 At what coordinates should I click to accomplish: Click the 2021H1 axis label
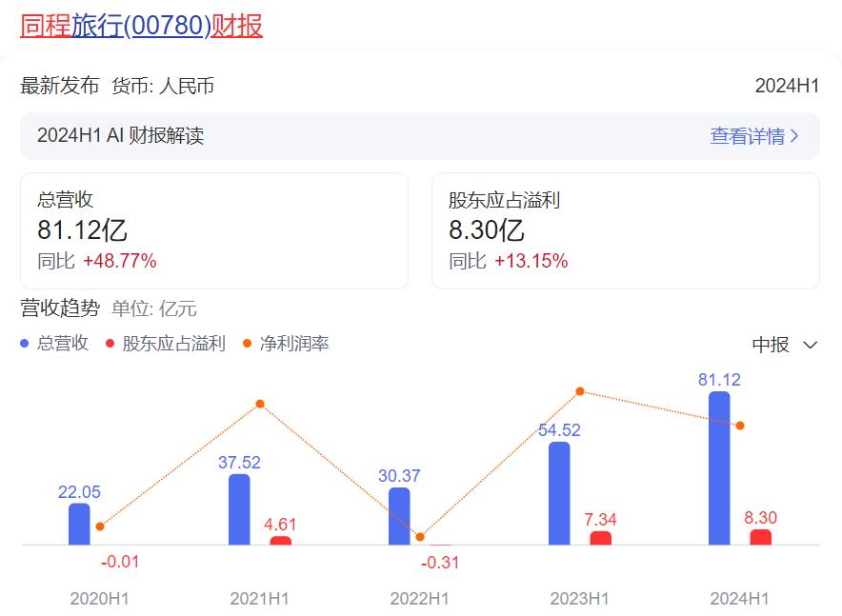259,598
